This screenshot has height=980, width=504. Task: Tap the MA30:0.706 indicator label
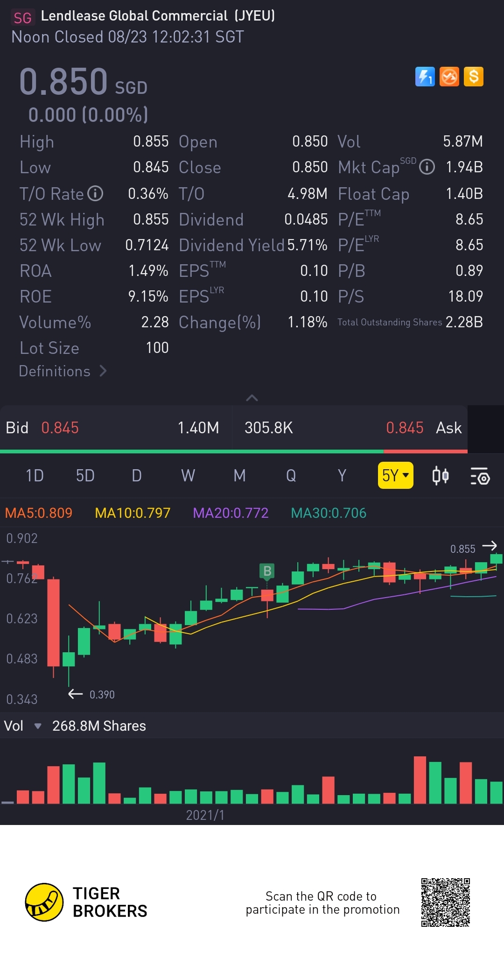coord(329,513)
